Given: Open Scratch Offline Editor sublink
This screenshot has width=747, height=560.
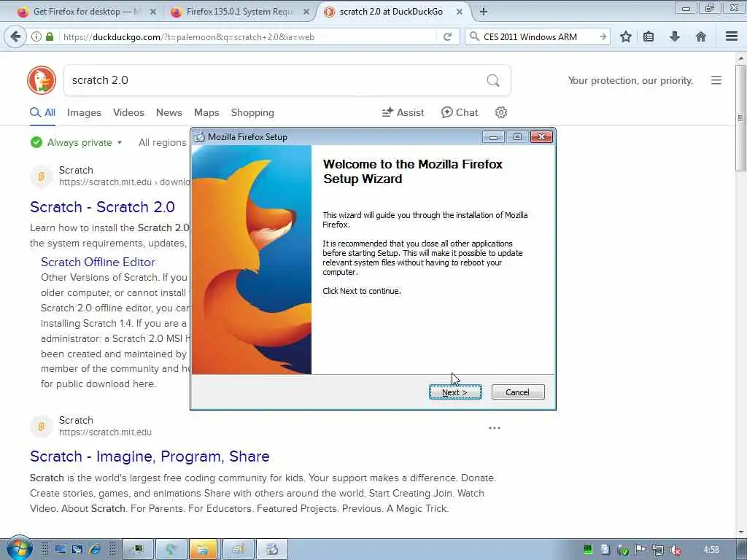Looking at the screenshot, I should [x=98, y=262].
